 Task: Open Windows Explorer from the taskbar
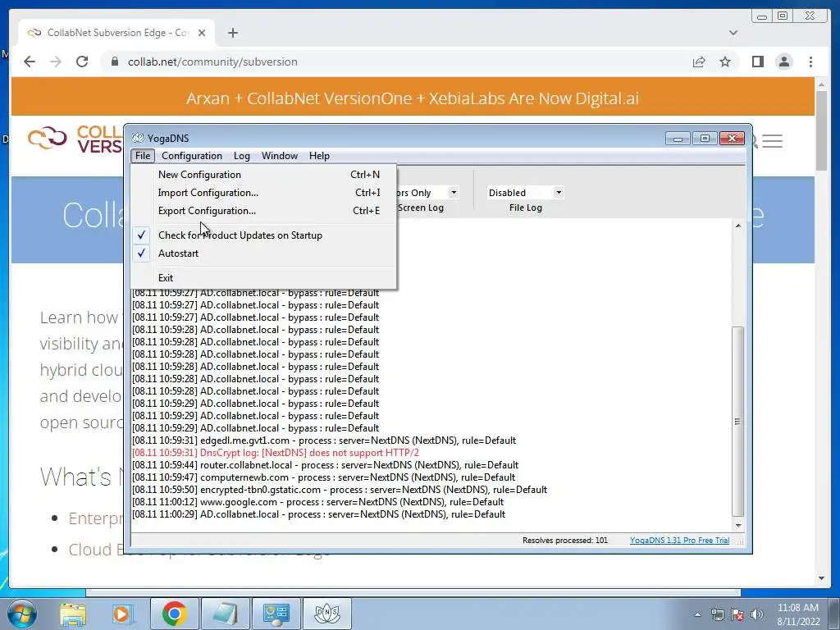pos(73,614)
